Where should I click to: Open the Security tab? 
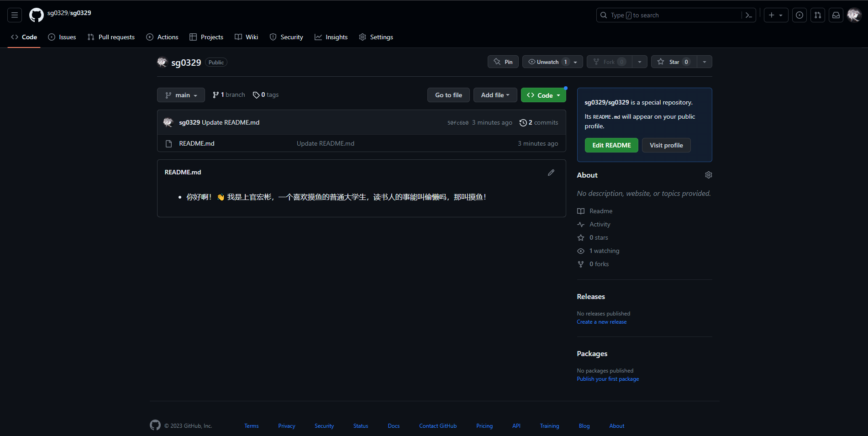click(x=286, y=37)
